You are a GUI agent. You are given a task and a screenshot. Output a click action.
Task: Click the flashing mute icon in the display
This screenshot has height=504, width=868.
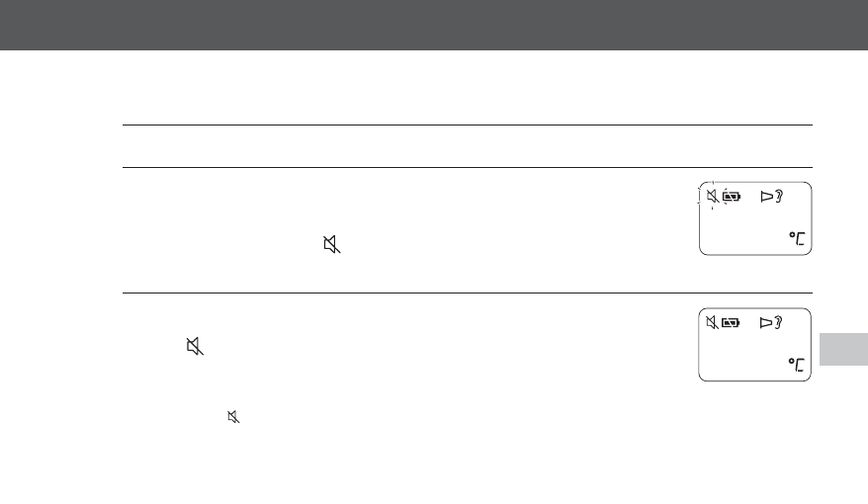pos(713,196)
